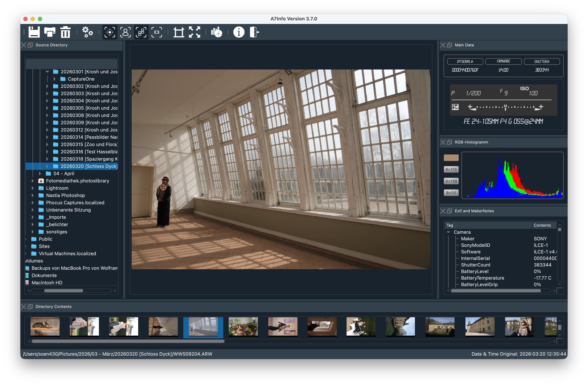The width and height of the screenshot is (588, 386).
Task: Click the R=173 value button
Action: (451, 170)
